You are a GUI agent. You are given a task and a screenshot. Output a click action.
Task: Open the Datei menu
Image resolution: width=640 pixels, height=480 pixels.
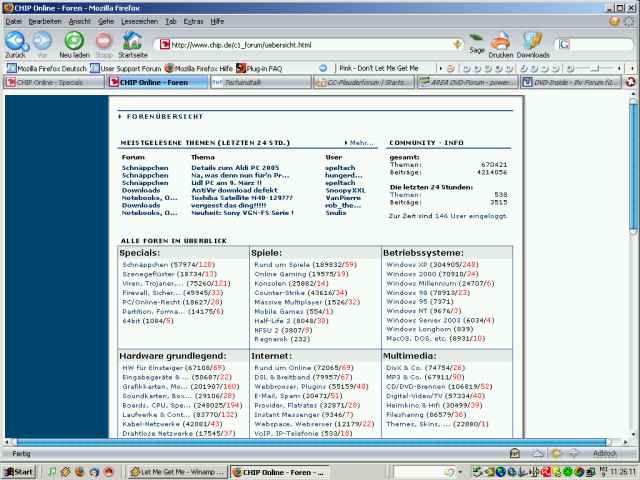pos(13,21)
